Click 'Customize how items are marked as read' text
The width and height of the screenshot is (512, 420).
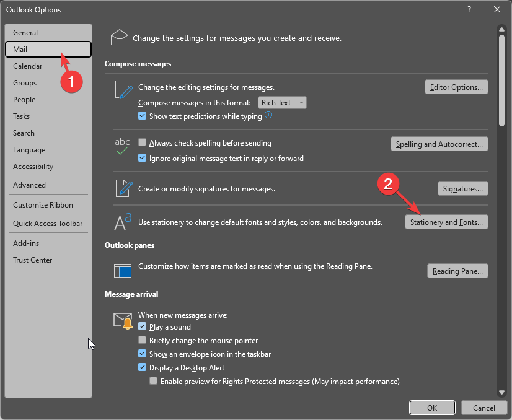tap(255, 266)
